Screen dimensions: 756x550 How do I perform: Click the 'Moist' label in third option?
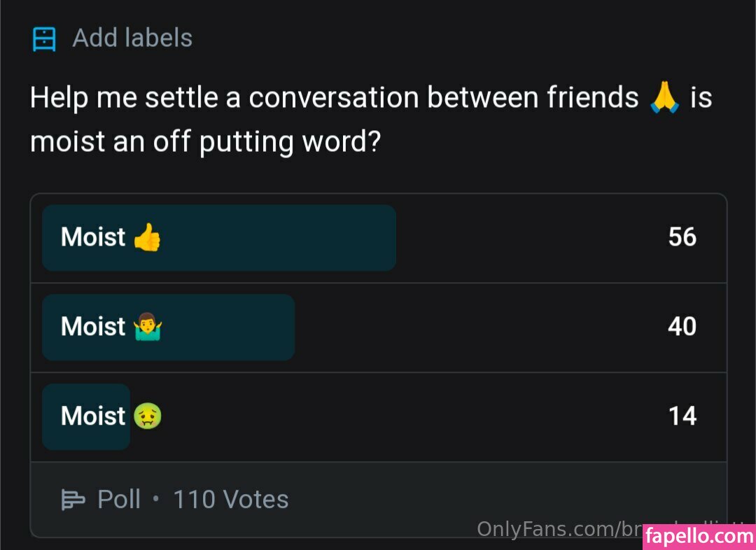point(93,417)
